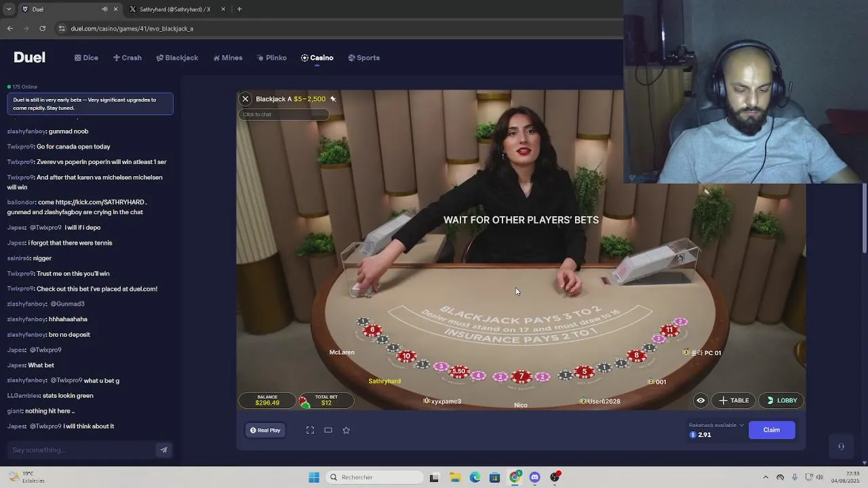868x488 pixels.
Task: Click the red 7 chip at center seat
Action: tap(521, 376)
